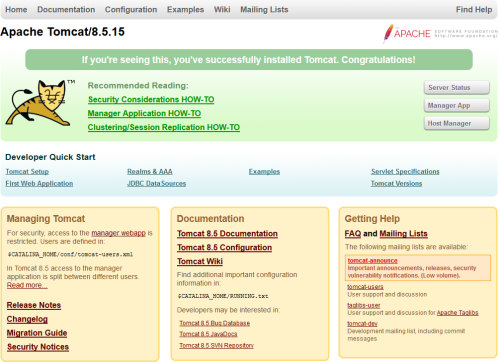Open the Examples link in Developer Quick Start

264,172
